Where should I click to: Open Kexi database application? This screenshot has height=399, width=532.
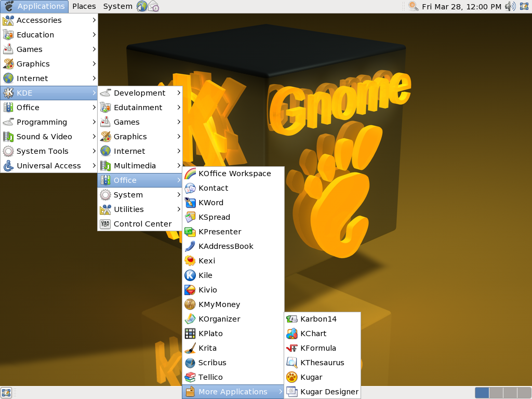pos(206,261)
